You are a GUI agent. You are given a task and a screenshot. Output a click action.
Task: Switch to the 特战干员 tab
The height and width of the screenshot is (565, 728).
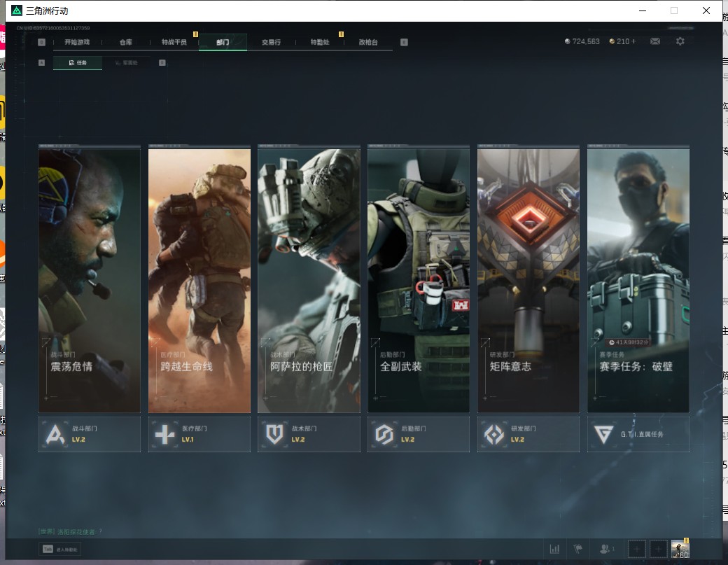pos(174,42)
